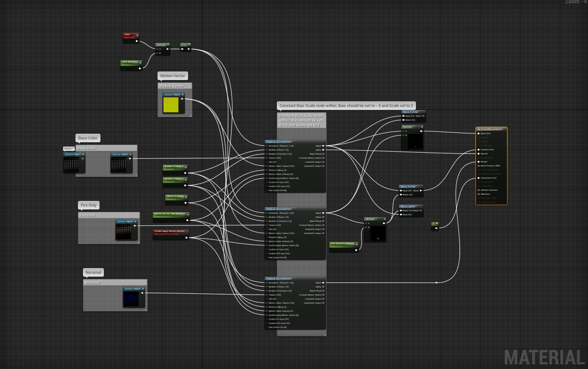Click the Double Apply Motion Vectors (B) input pin
Viewport: 588px width, 369px height.
tap(267, 178)
